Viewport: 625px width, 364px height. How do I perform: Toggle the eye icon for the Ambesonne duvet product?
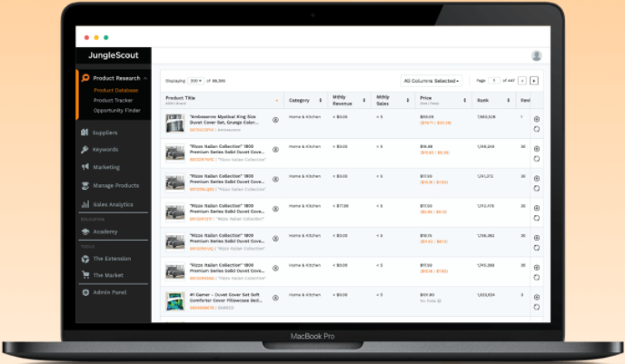point(275,120)
